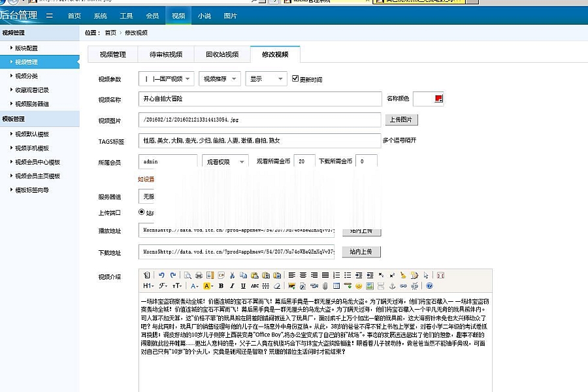Click the copy icon in editor toolbar
This screenshot has height=392, width=588.
243,275
